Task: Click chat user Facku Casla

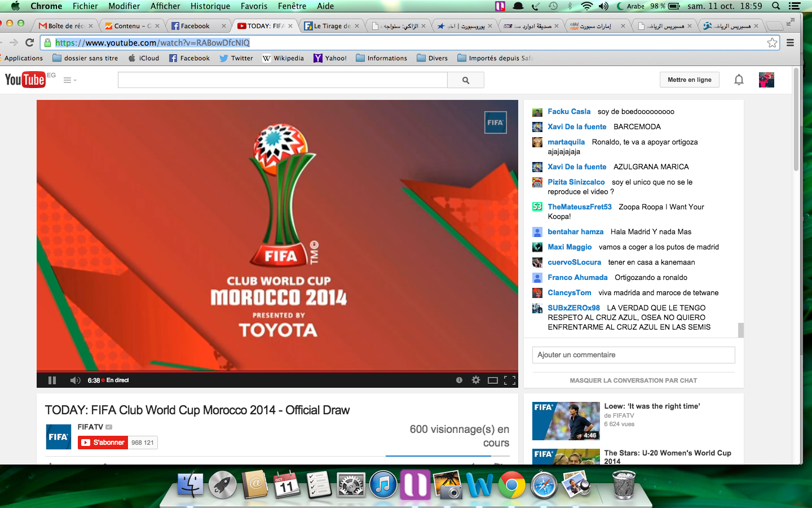Action: (569, 112)
